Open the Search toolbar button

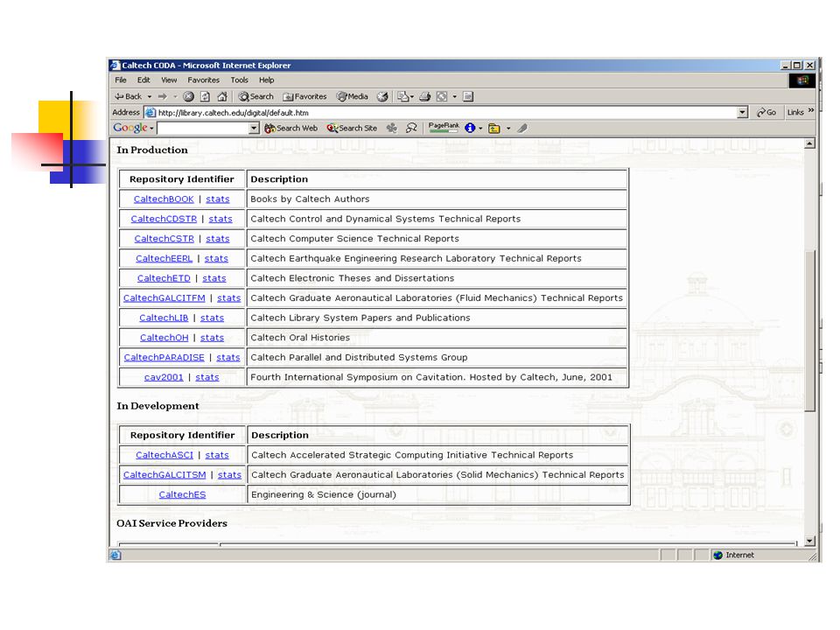tap(256, 96)
